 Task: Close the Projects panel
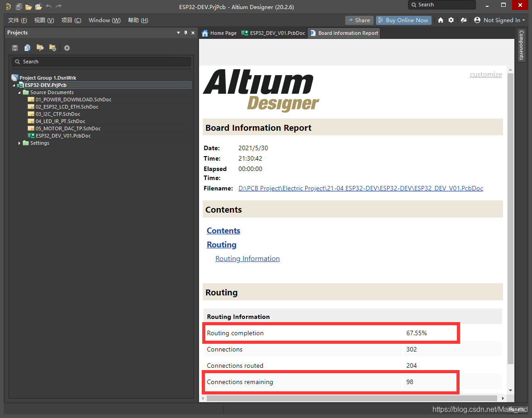tap(193, 33)
